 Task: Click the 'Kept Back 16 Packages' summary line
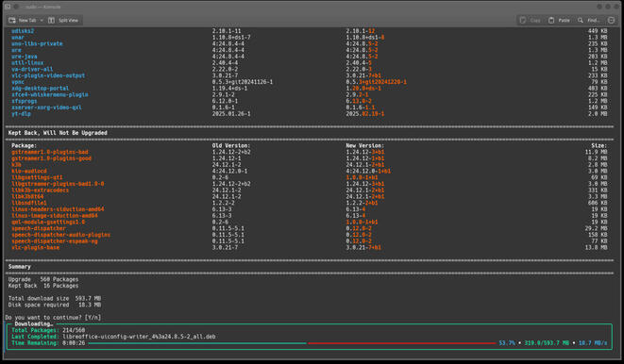43,286
